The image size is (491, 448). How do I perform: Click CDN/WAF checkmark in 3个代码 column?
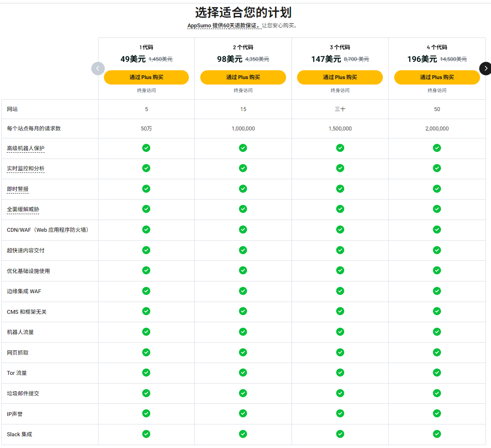click(340, 230)
